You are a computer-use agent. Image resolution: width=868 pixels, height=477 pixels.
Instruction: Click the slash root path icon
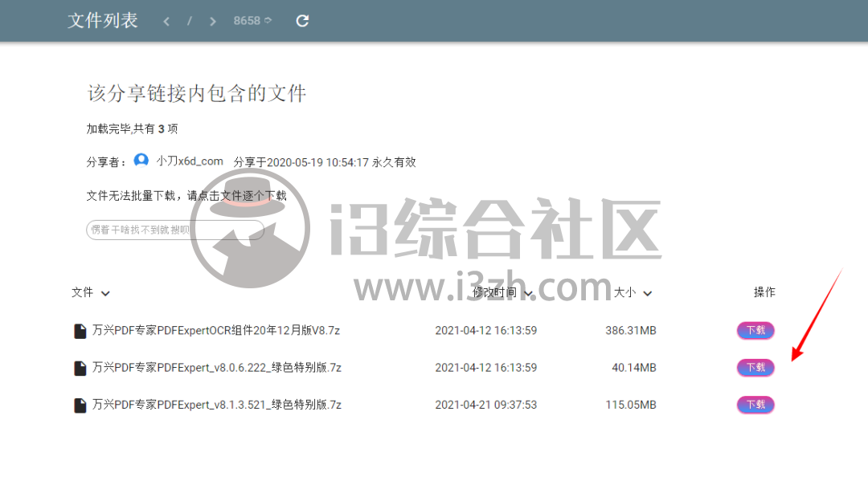click(x=190, y=21)
